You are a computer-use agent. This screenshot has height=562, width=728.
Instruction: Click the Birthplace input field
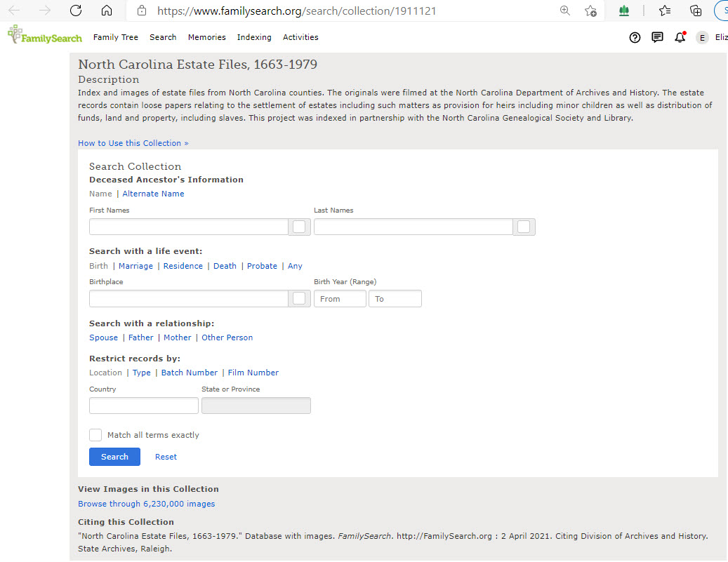pos(188,298)
